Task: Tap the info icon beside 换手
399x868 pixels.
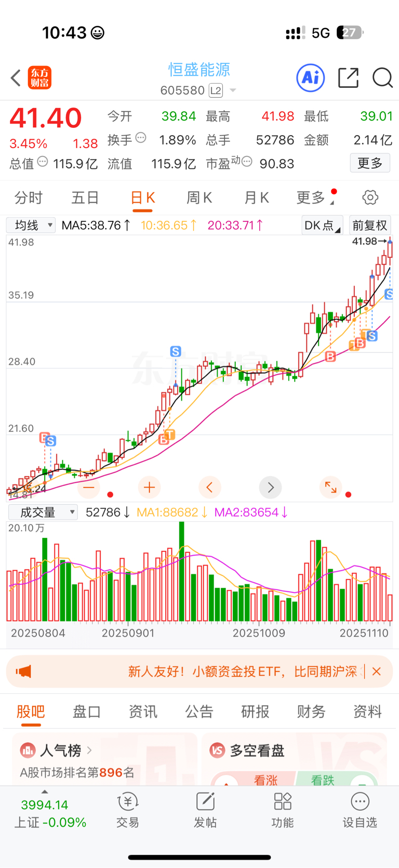Action: 141,138
